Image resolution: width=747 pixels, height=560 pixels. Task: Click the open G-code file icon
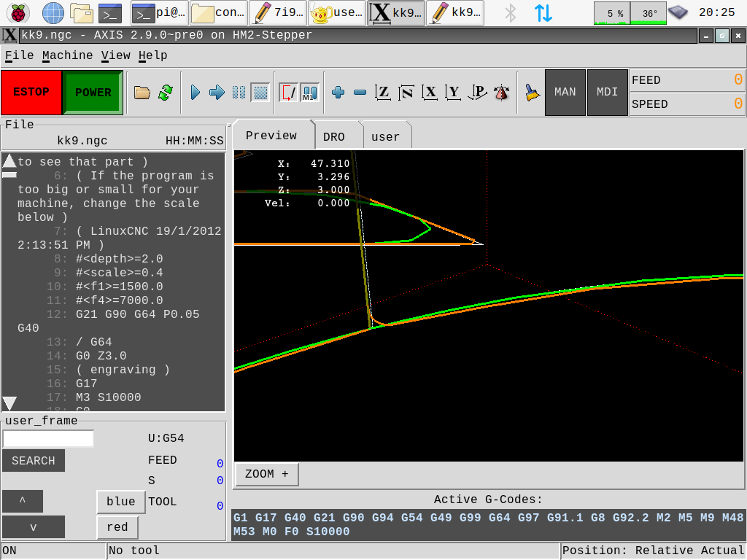(x=142, y=93)
